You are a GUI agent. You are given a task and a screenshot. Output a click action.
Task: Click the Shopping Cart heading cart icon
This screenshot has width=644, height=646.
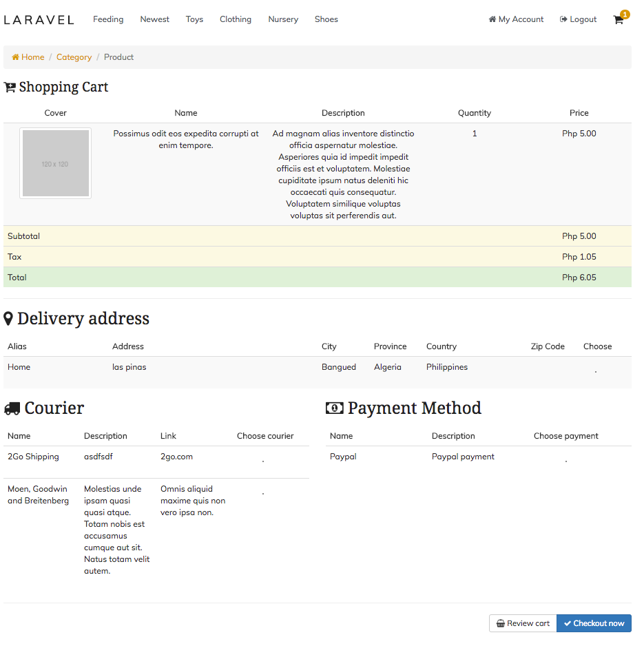coord(10,87)
